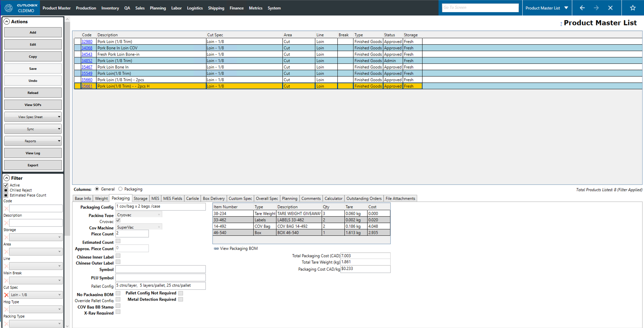Close the current screen with the X icon
644x328 pixels.
pos(610,8)
